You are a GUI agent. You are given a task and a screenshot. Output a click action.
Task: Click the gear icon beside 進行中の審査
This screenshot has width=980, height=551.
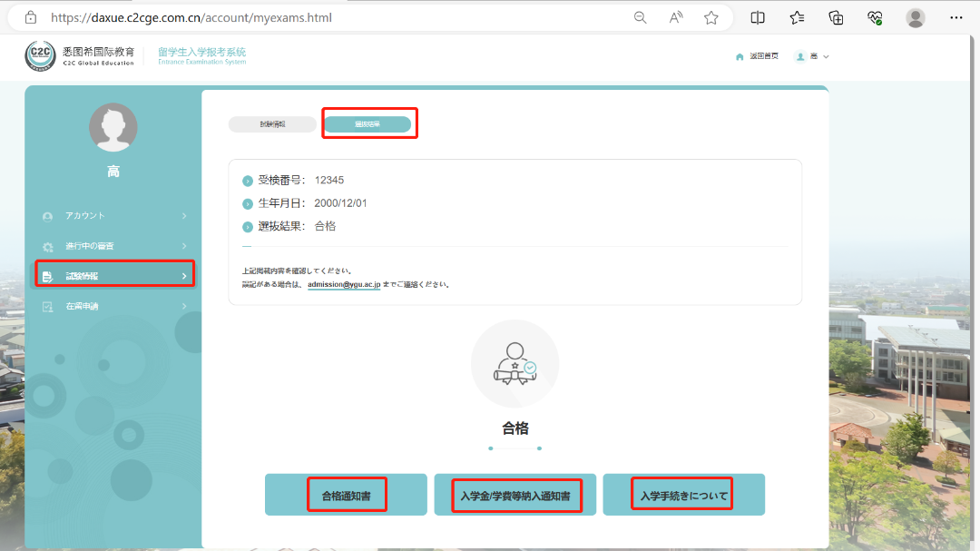pyautogui.click(x=47, y=246)
